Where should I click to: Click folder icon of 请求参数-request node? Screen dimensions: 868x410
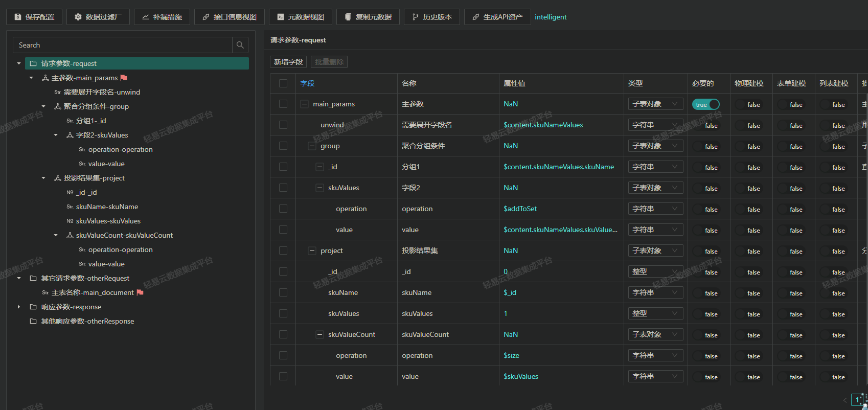(x=33, y=63)
